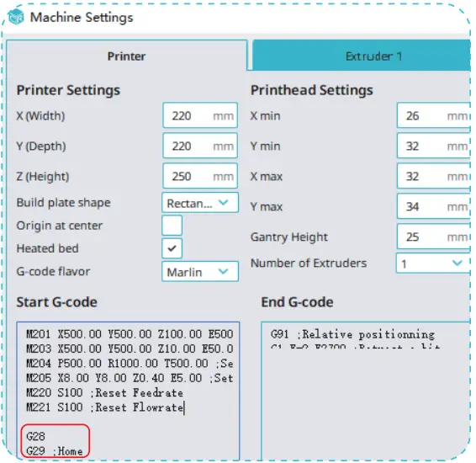The width and height of the screenshot is (476, 463).
Task: Edit the Z (Height) value field
Action: click(200, 176)
